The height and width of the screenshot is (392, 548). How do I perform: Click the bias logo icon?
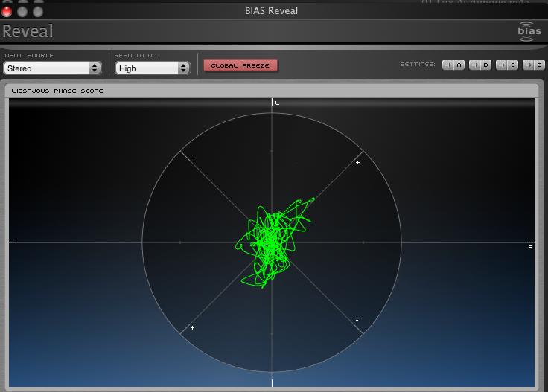point(529,31)
